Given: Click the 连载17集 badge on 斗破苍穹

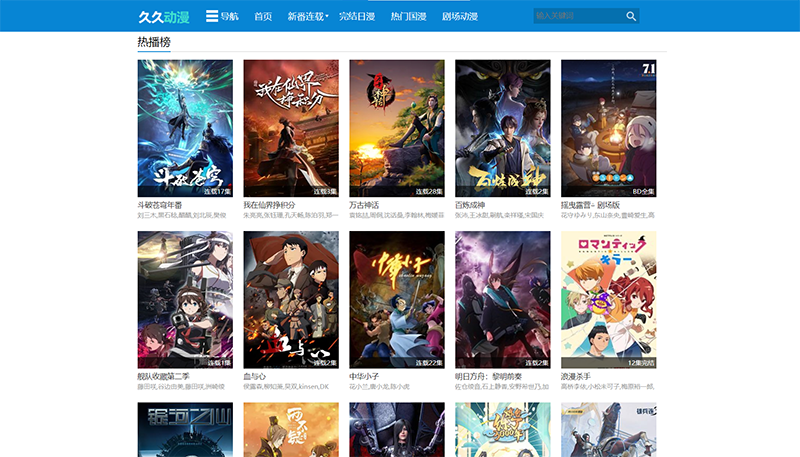Looking at the screenshot, I should (x=217, y=192).
